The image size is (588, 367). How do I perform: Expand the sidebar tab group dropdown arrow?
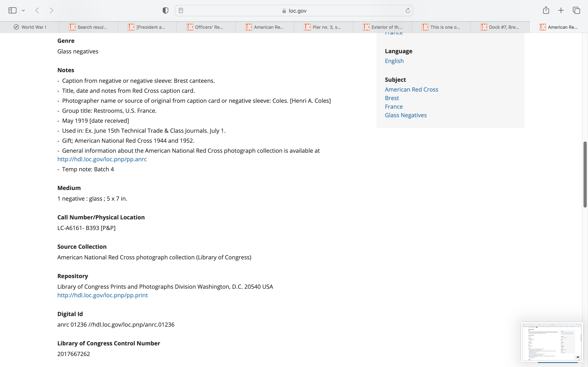[x=23, y=10]
